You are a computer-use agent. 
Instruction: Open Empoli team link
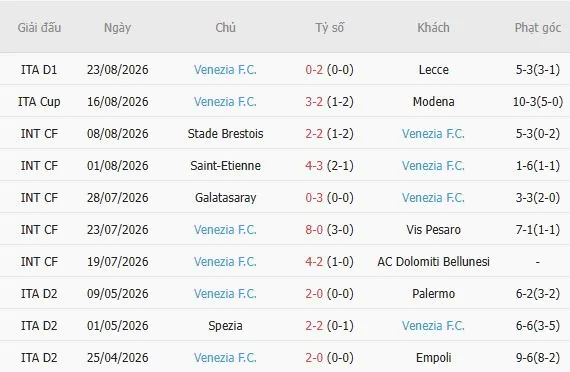point(433,357)
